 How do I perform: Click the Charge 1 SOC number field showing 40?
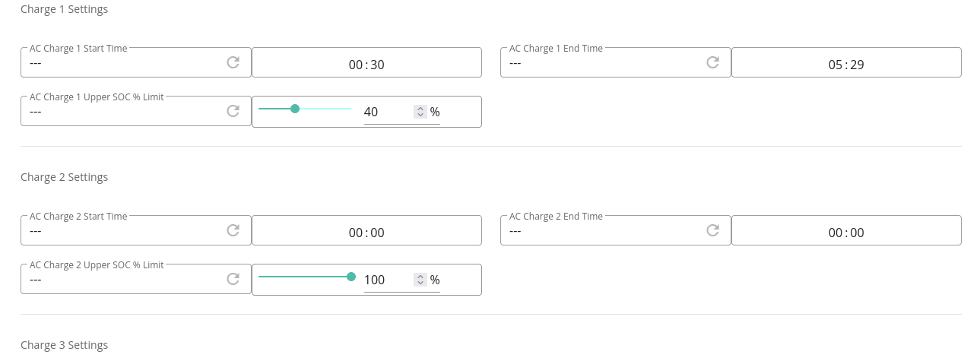389,112
